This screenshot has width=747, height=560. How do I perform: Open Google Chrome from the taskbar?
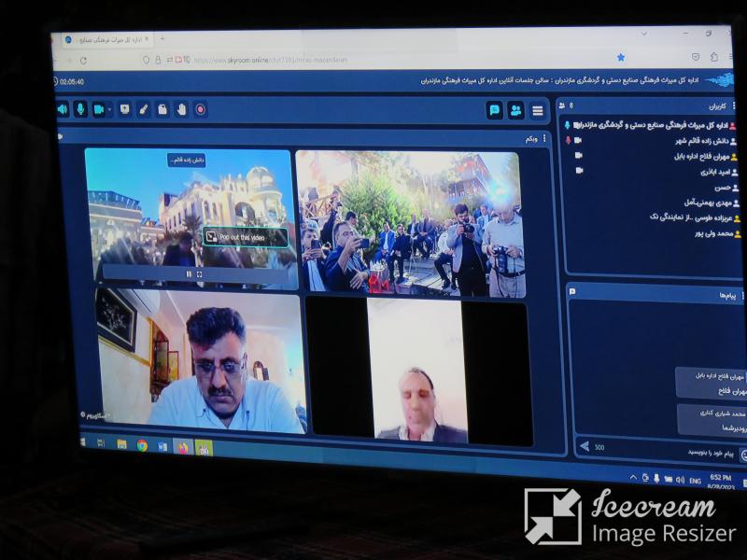[x=142, y=446]
